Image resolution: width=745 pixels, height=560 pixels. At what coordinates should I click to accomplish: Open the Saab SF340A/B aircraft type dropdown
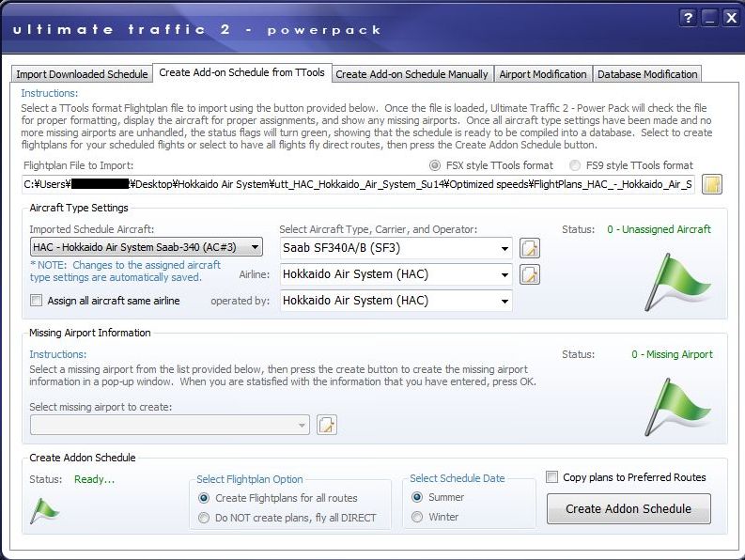(x=396, y=248)
